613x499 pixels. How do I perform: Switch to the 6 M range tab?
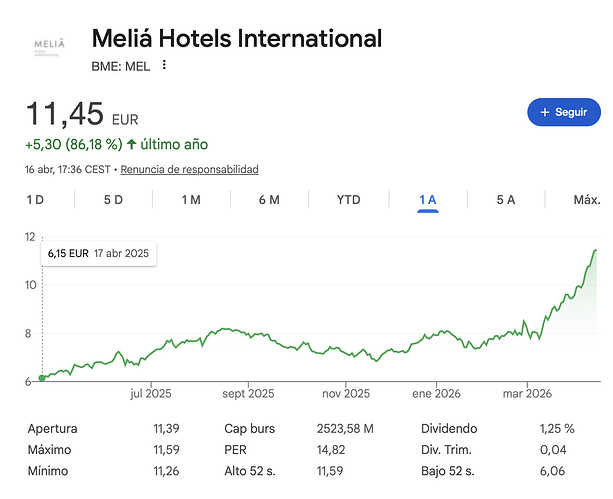(269, 200)
